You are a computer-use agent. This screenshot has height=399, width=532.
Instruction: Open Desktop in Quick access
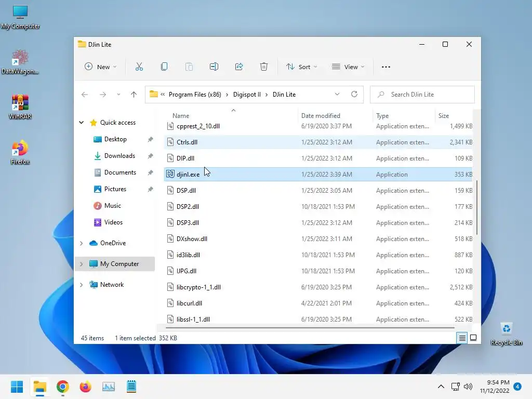[x=115, y=139]
